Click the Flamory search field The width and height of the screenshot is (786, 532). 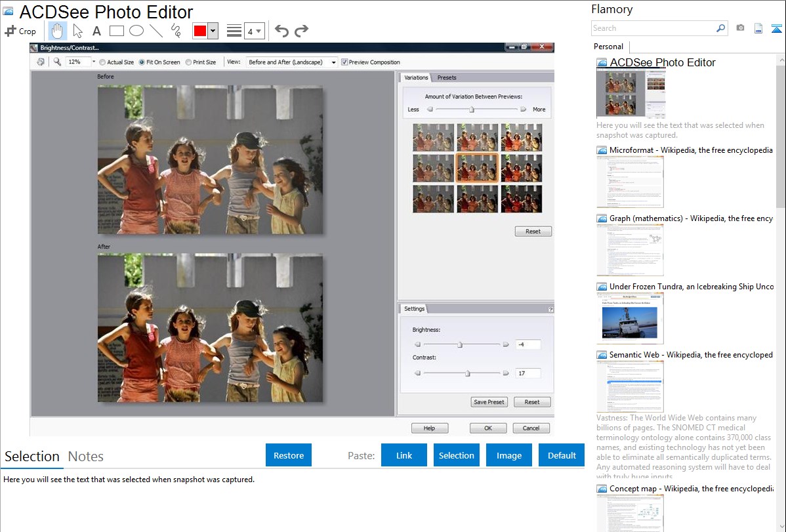(x=653, y=28)
